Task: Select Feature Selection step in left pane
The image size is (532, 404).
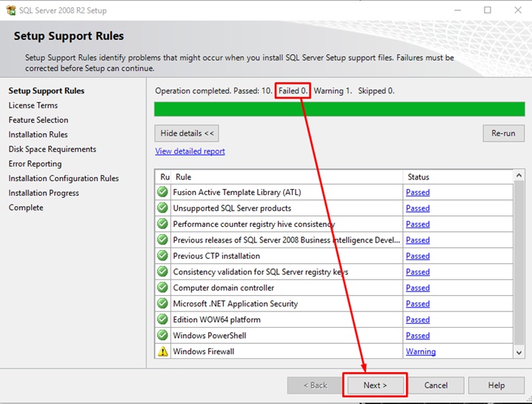Action: click(39, 120)
